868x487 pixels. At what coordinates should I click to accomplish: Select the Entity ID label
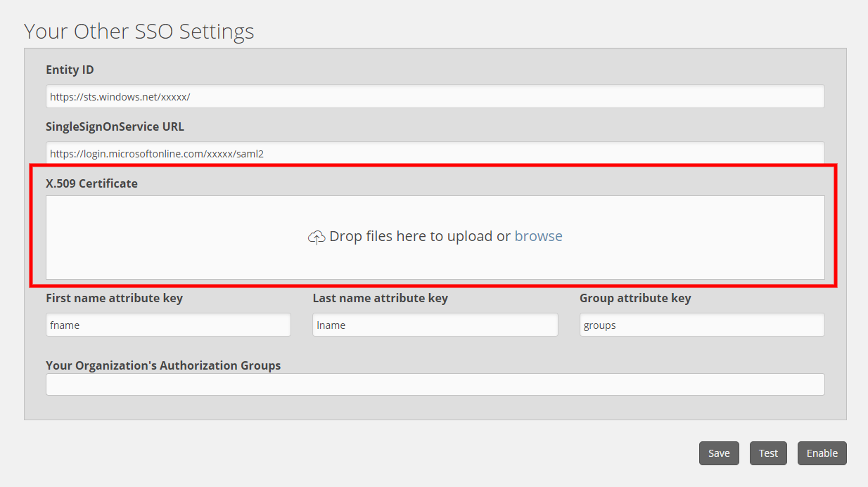(x=70, y=70)
